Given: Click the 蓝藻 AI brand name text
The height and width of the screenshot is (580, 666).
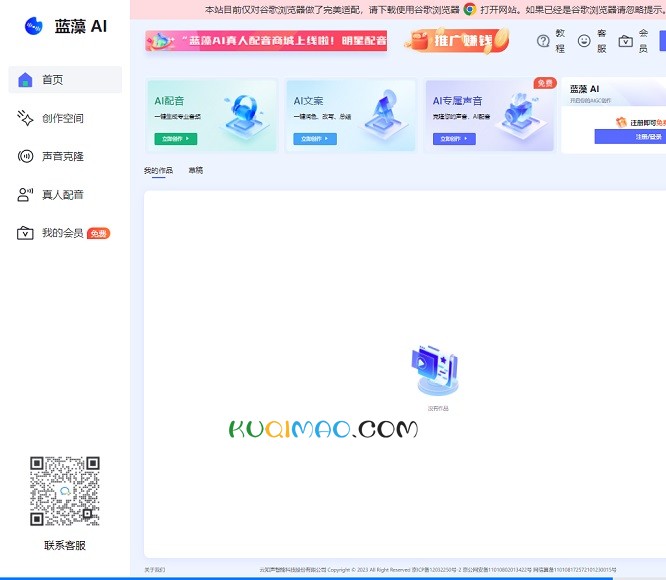Looking at the screenshot, I should (x=81, y=26).
